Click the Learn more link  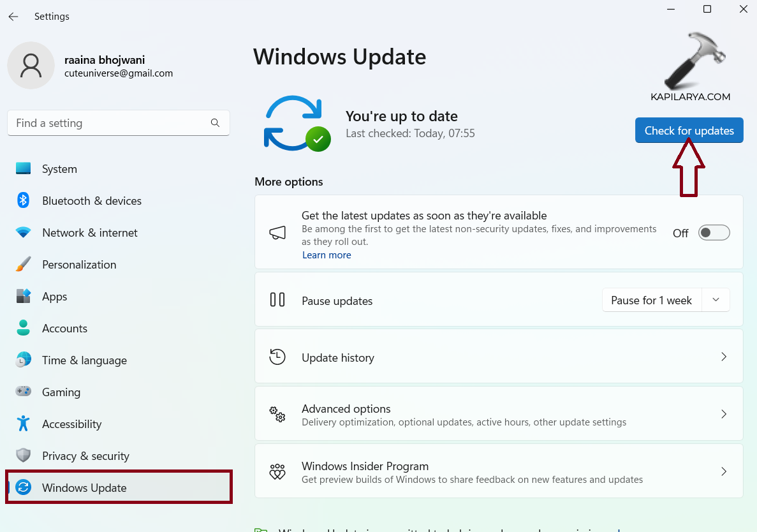[327, 255]
